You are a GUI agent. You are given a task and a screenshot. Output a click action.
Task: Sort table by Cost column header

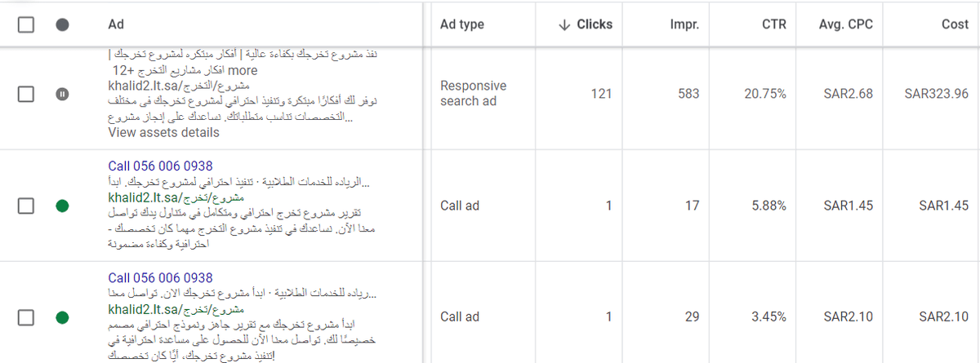tap(954, 24)
